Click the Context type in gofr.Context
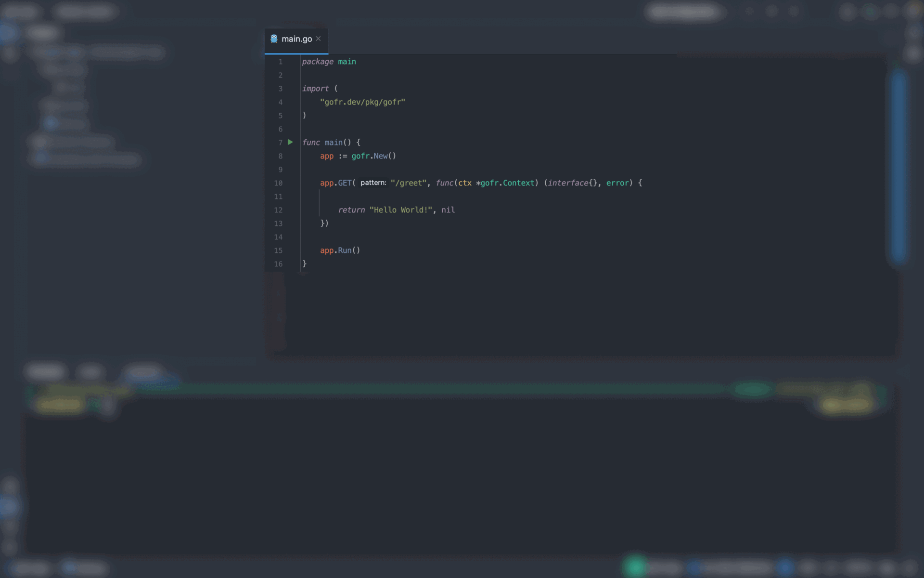 (x=518, y=183)
